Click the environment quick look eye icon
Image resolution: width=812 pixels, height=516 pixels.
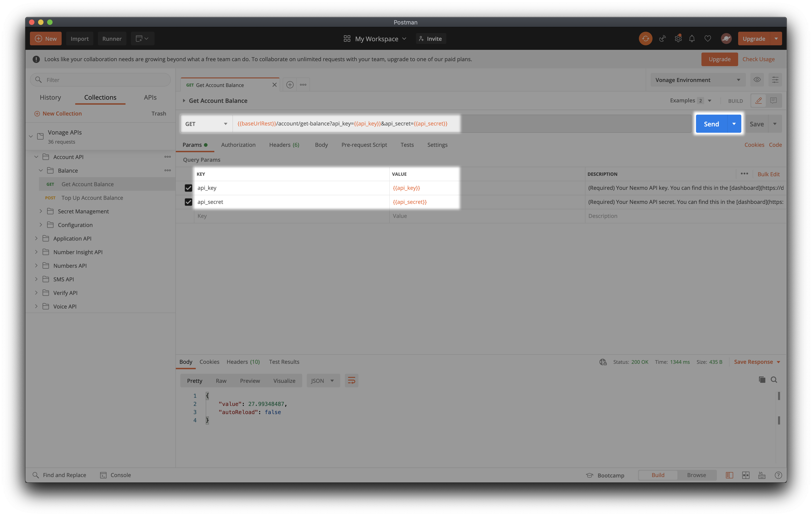(x=757, y=80)
